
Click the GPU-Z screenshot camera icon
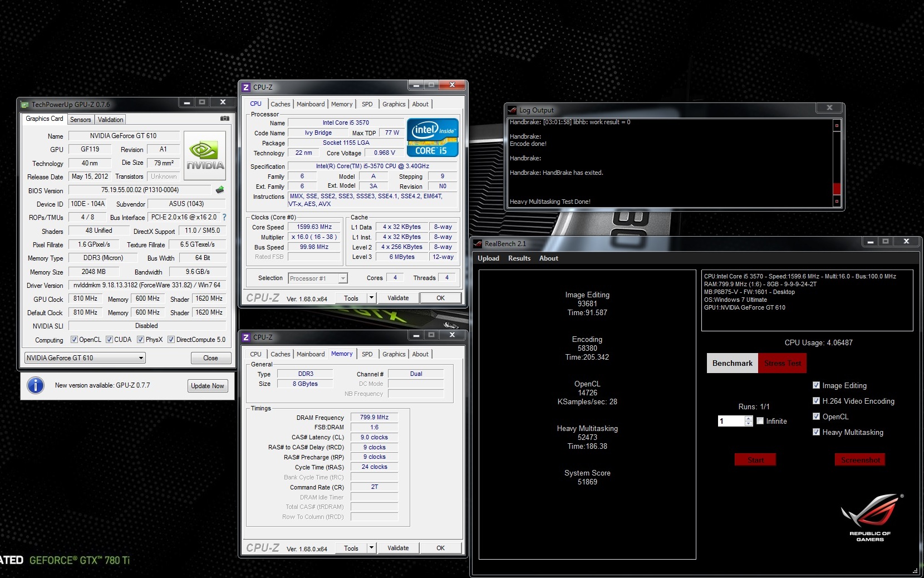click(x=224, y=119)
